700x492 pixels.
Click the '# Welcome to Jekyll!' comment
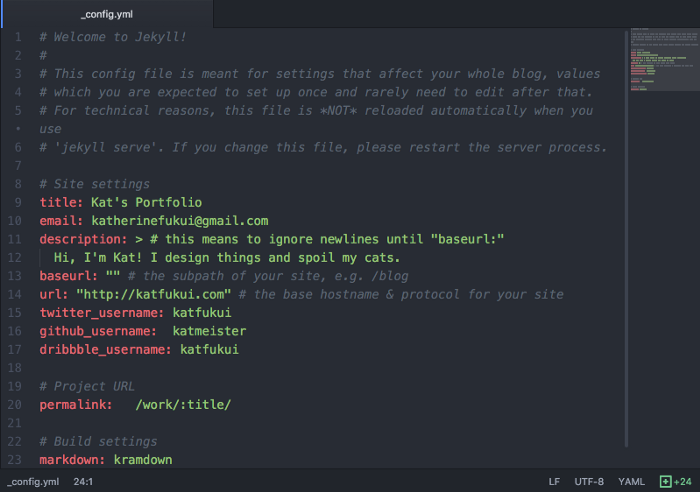pyautogui.click(x=113, y=37)
